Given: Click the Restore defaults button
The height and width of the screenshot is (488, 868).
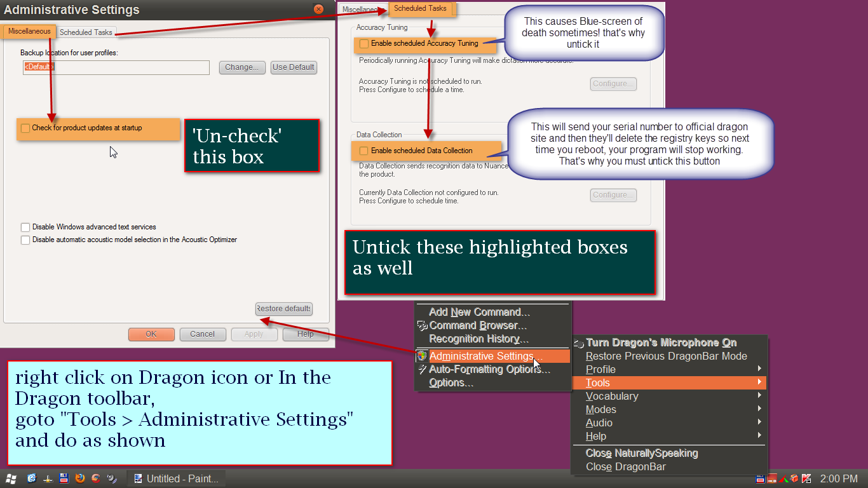Looking at the screenshot, I should [x=284, y=308].
